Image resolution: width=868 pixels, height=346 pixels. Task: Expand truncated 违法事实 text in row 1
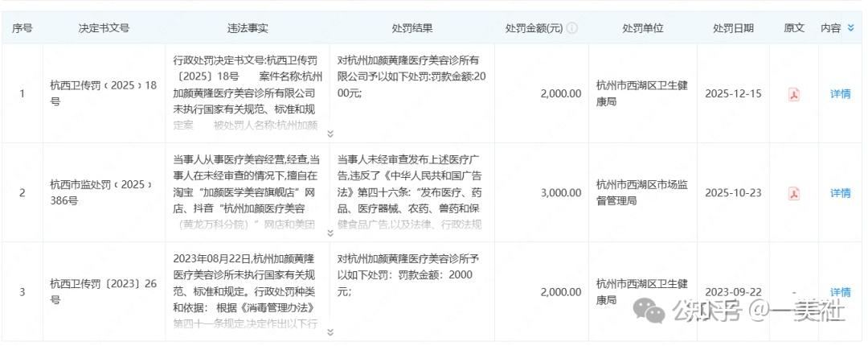click(x=330, y=134)
